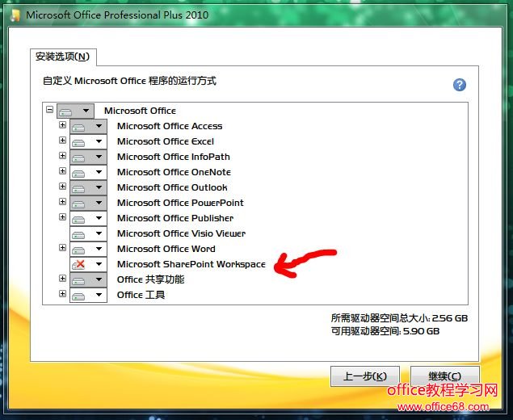The height and width of the screenshot is (420, 513).
Task: Open install-state dropdown for Office 工具
Action: [x=88, y=295]
